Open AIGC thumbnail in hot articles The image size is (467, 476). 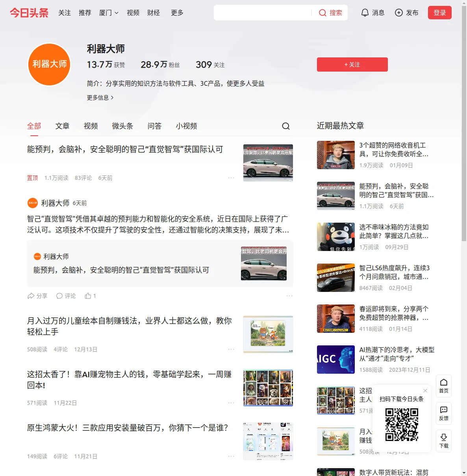tap(336, 360)
